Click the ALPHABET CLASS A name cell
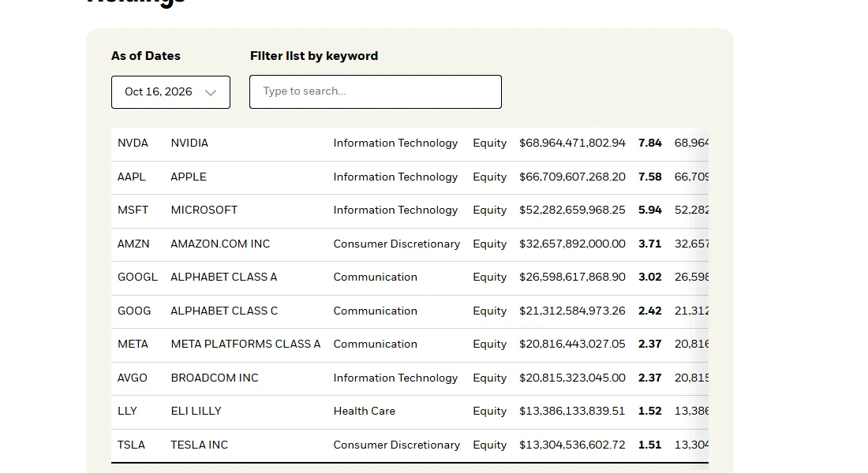 coord(223,277)
